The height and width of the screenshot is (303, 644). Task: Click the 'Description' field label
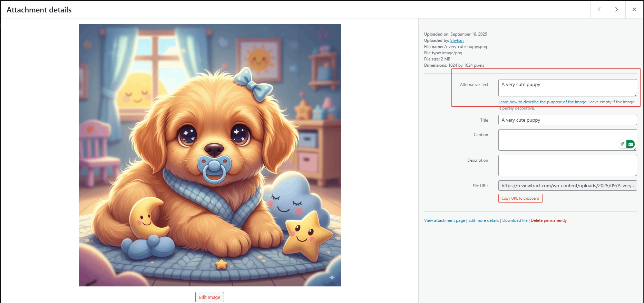[x=478, y=160]
